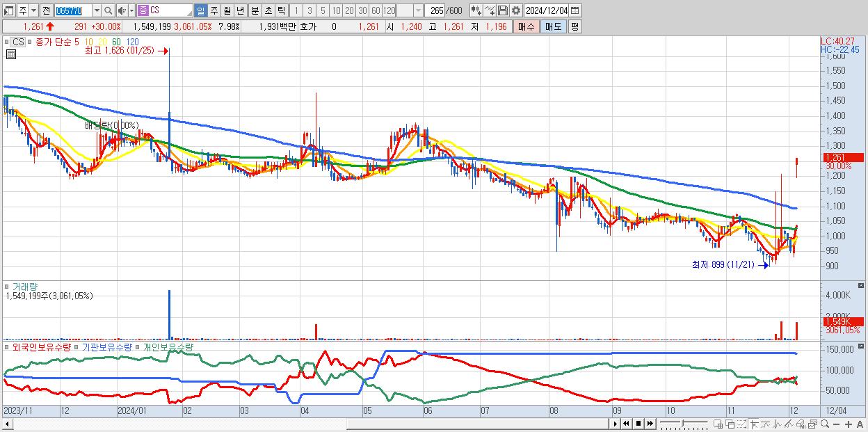Viewport: 868px width, 432px height.
Task: Open the custom interval dropdown arrow
Action: (x=418, y=10)
